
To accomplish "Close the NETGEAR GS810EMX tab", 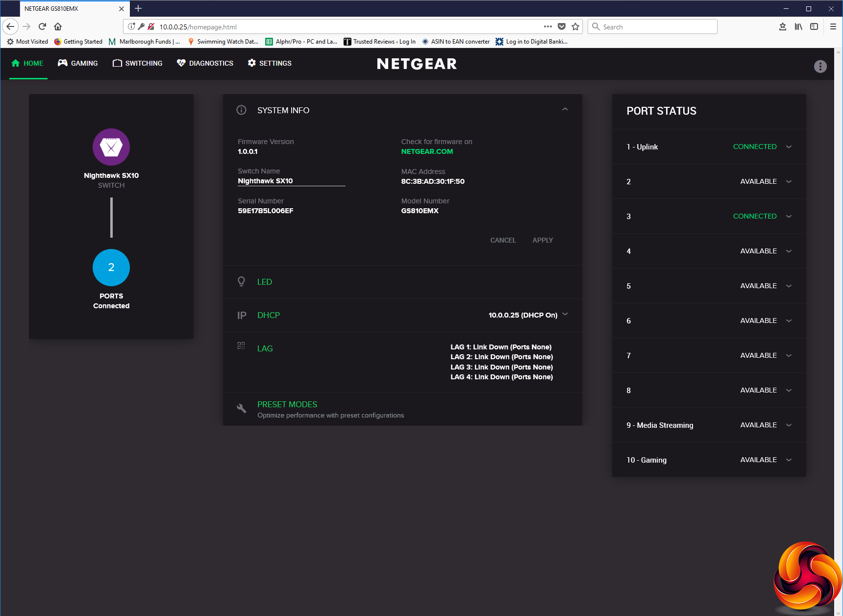I will tap(122, 9).
